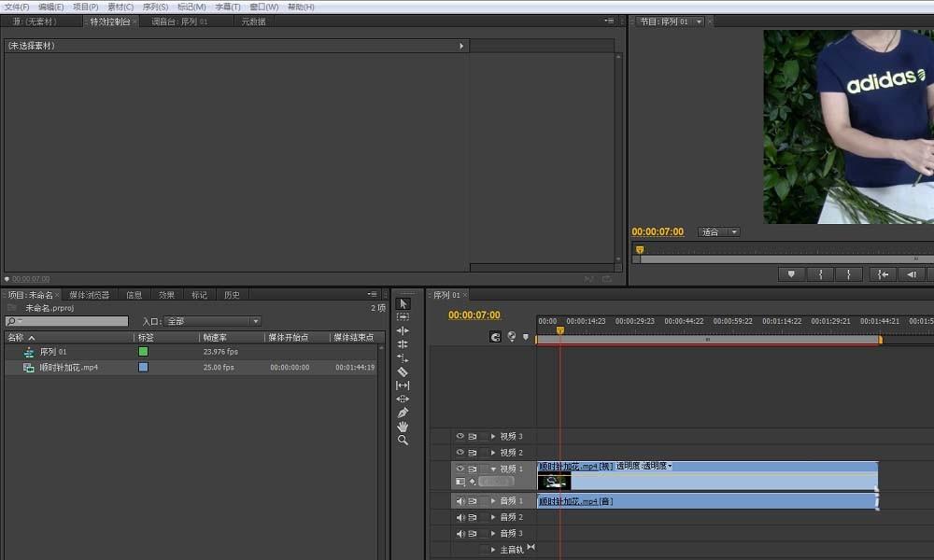Click the project search input field

[x=67, y=321]
